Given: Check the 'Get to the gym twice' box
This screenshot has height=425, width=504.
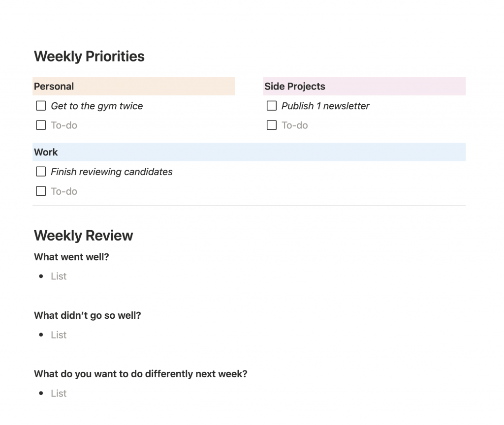Looking at the screenshot, I should (41, 106).
